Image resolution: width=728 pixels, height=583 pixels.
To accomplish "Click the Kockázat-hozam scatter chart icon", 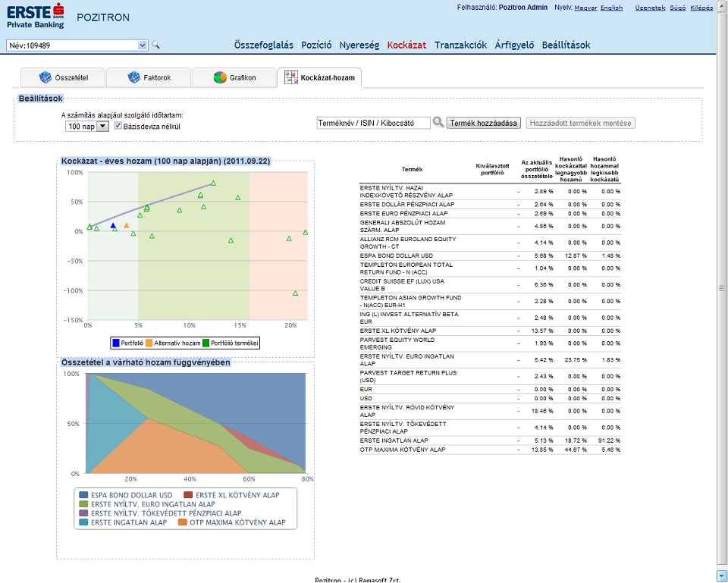I will (x=291, y=77).
